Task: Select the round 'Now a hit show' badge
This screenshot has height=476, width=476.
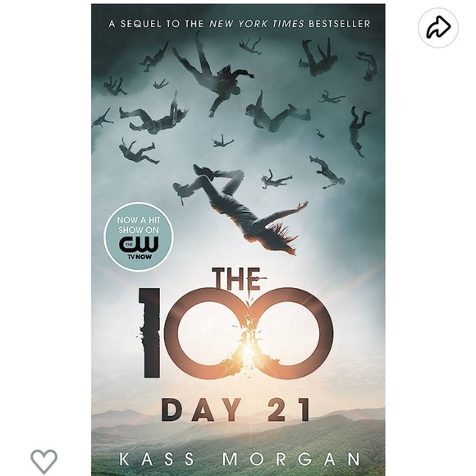Action: tap(139, 237)
